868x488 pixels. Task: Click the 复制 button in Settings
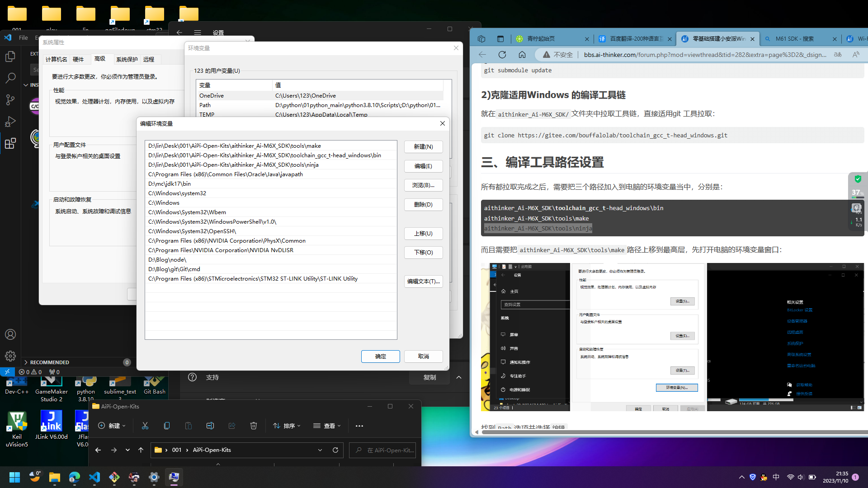pyautogui.click(x=430, y=377)
